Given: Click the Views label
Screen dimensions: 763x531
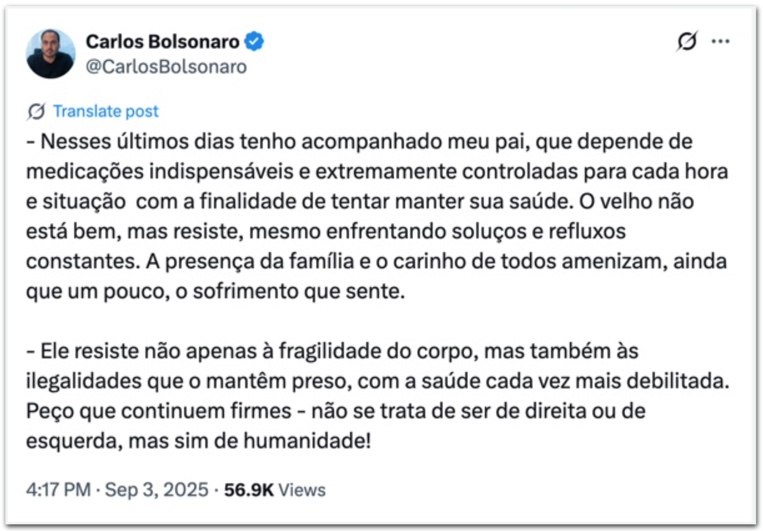Looking at the screenshot, I should [x=302, y=490].
